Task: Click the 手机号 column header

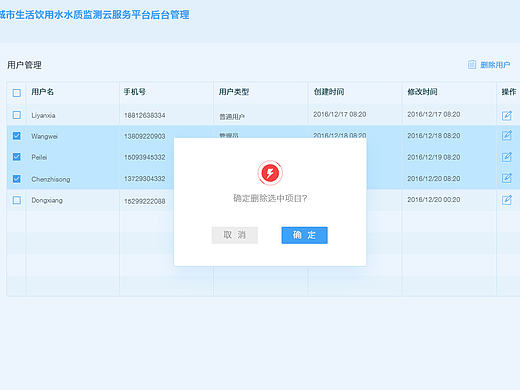Action: coord(135,92)
